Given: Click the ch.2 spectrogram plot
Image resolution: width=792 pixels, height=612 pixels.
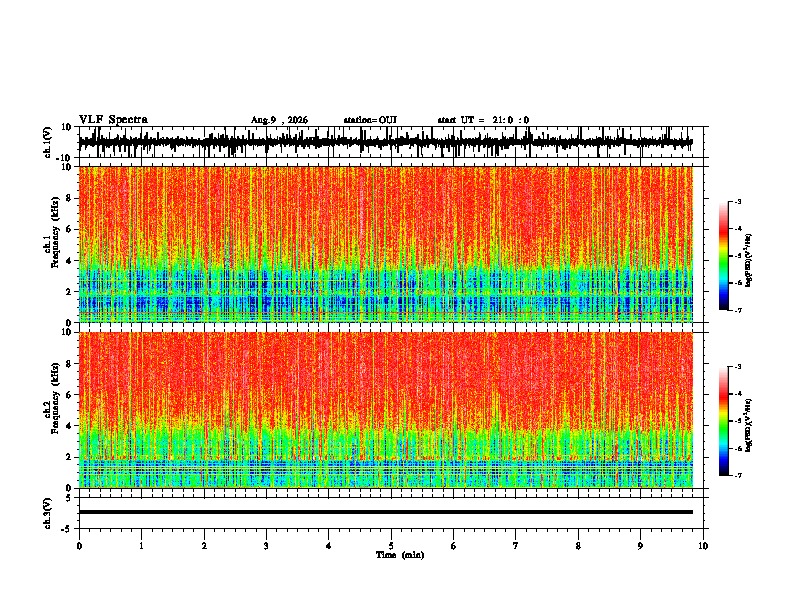Looking at the screenshot, I should click(385, 410).
